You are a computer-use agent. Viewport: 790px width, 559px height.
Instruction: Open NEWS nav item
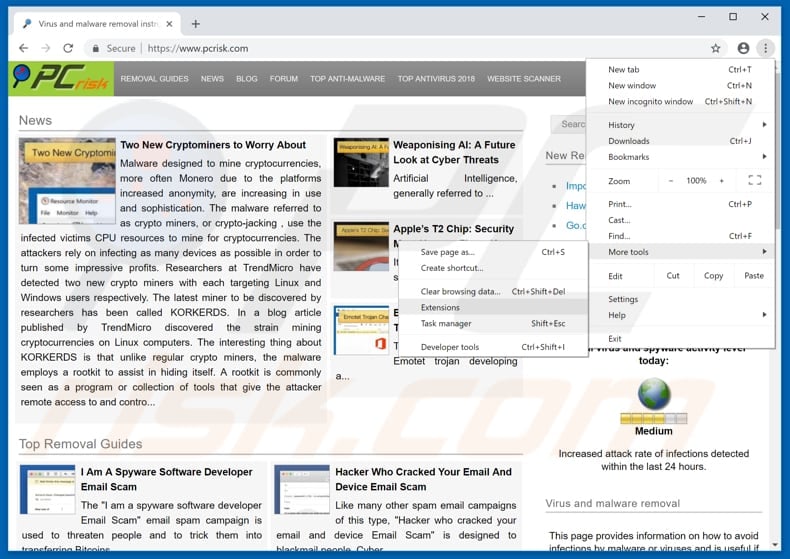click(212, 79)
